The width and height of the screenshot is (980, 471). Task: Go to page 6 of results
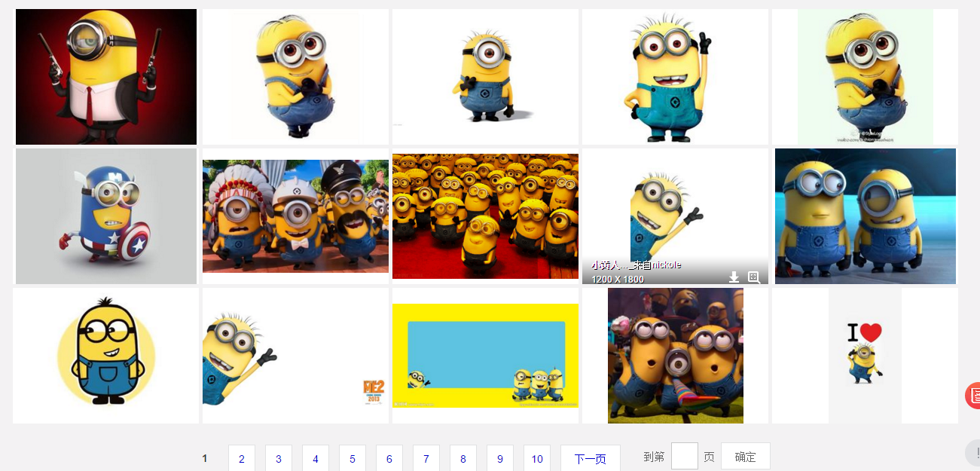click(x=389, y=458)
